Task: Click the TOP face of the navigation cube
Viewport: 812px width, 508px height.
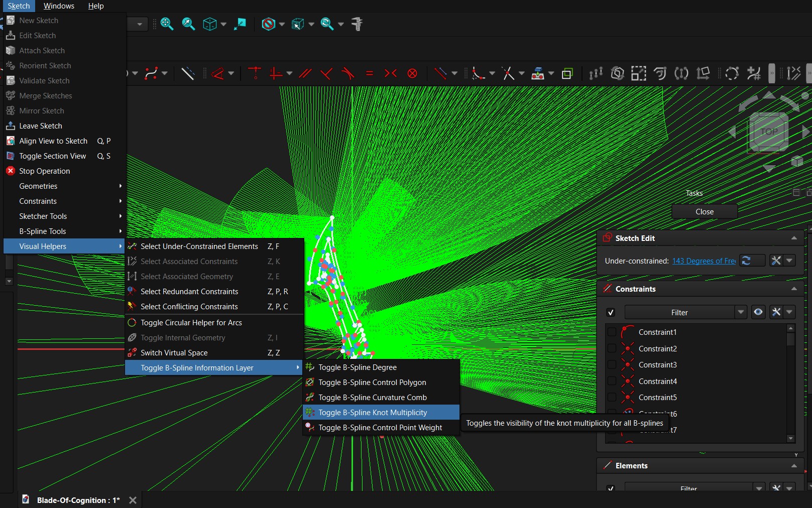Action: pos(769,132)
